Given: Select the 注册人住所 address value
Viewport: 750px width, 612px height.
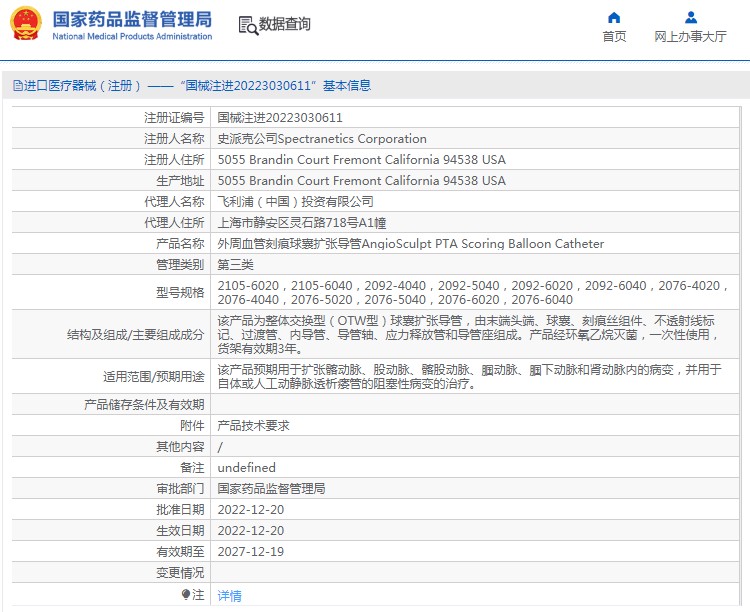Looking at the screenshot, I should (x=362, y=159).
